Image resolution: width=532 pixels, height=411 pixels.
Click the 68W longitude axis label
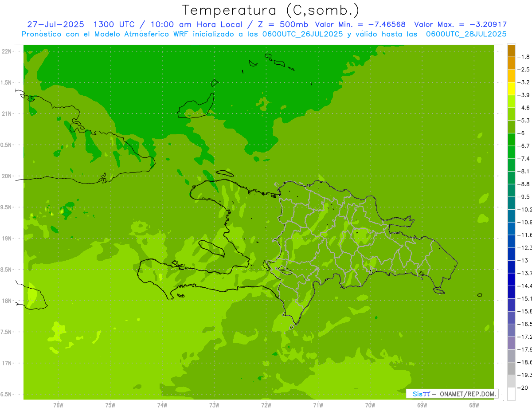(x=474, y=405)
